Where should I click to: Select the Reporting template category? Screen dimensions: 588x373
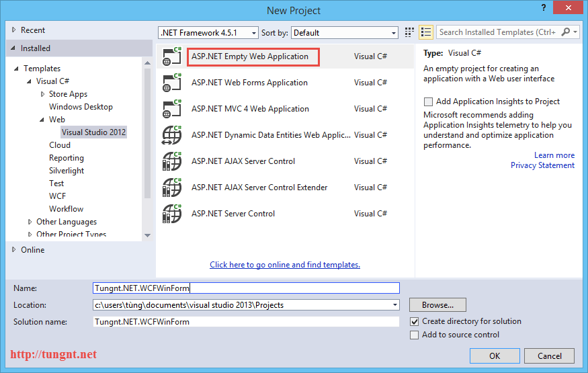(x=67, y=158)
